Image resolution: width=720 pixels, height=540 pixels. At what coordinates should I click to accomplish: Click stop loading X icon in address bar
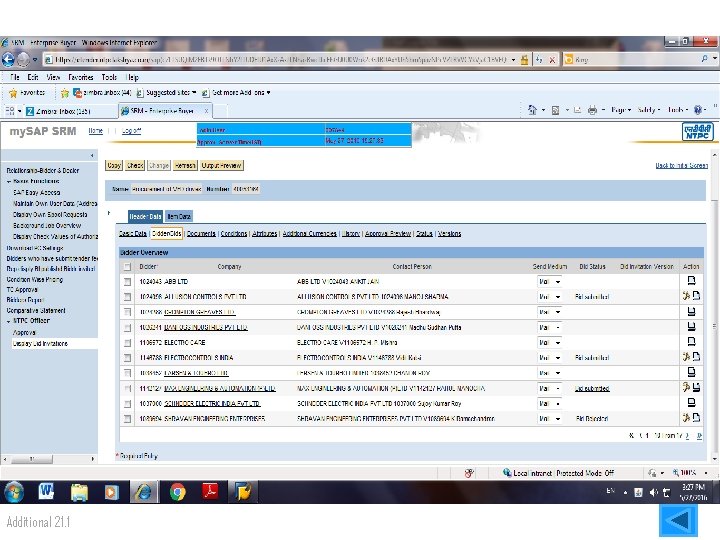click(x=552, y=59)
